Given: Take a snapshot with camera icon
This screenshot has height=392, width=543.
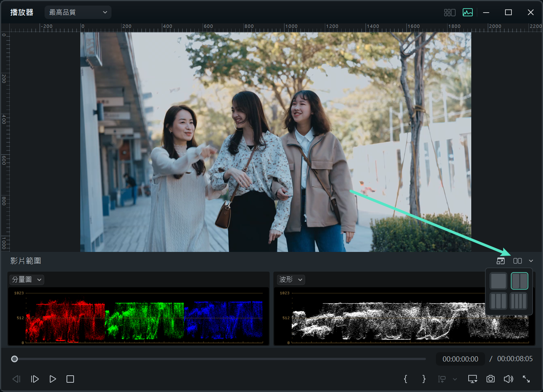Looking at the screenshot, I should coord(491,379).
